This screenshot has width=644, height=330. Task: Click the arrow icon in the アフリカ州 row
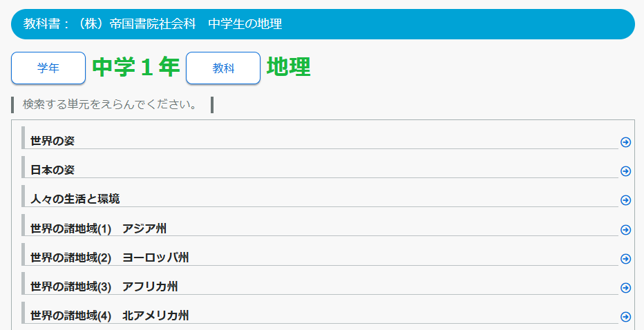tap(625, 288)
